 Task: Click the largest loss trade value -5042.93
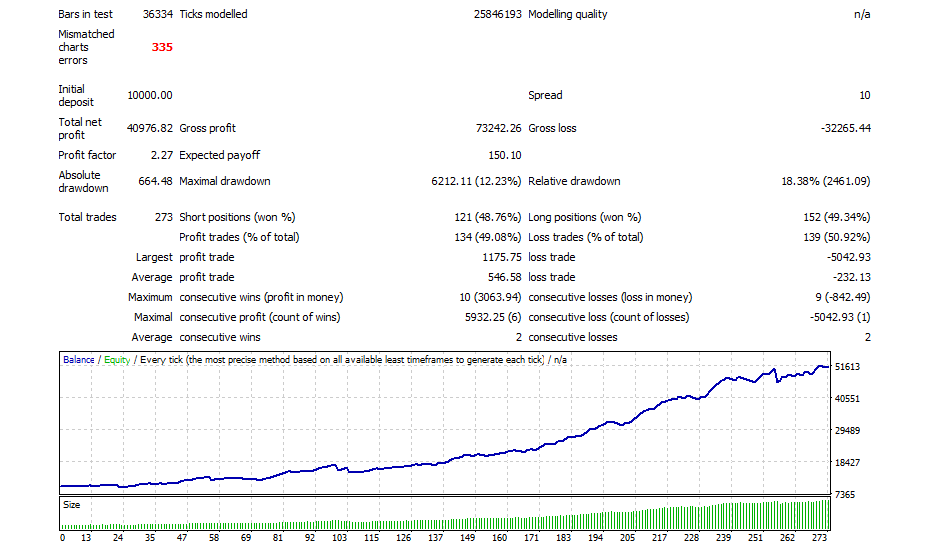tap(845, 257)
